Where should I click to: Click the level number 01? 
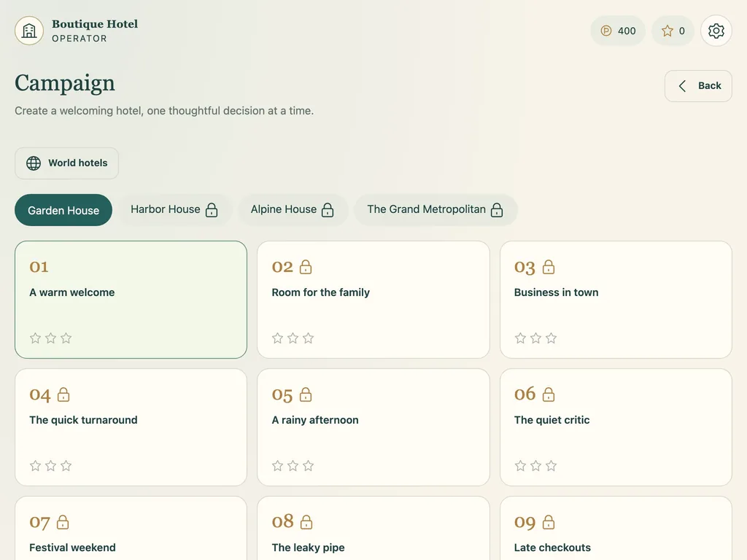(x=39, y=267)
